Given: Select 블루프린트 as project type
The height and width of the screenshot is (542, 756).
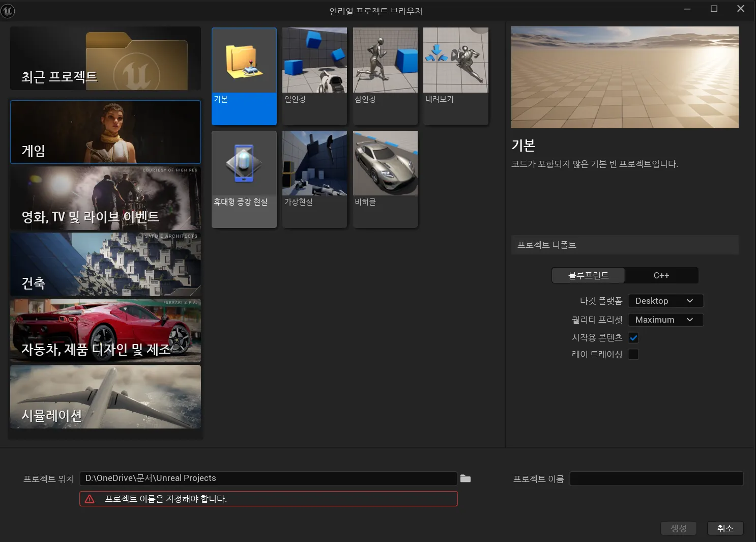Looking at the screenshot, I should (588, 275).
